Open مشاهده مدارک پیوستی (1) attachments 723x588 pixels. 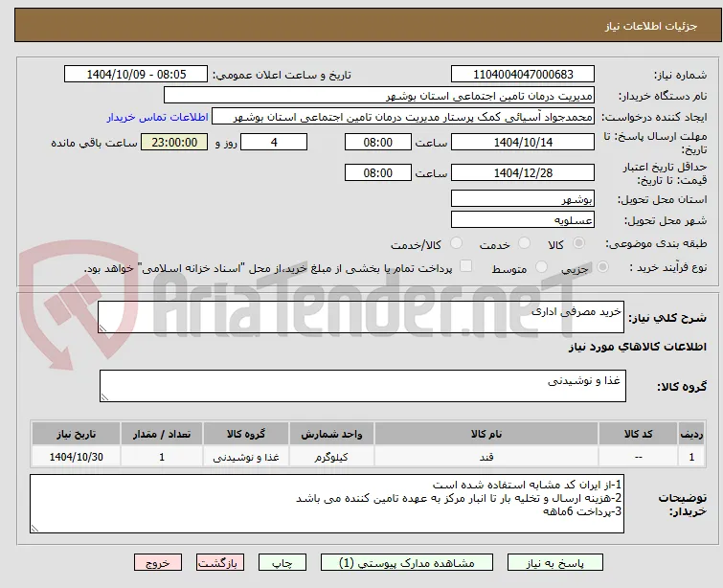click(x=407, y=563)
